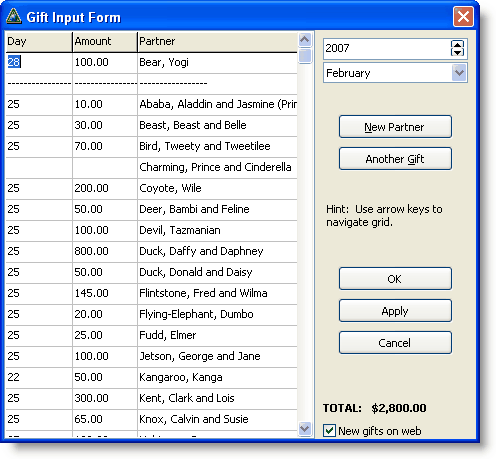This screenshot has height=459, width=496.
Task: Click the Amount column header
Action: (x=105, y=42)
